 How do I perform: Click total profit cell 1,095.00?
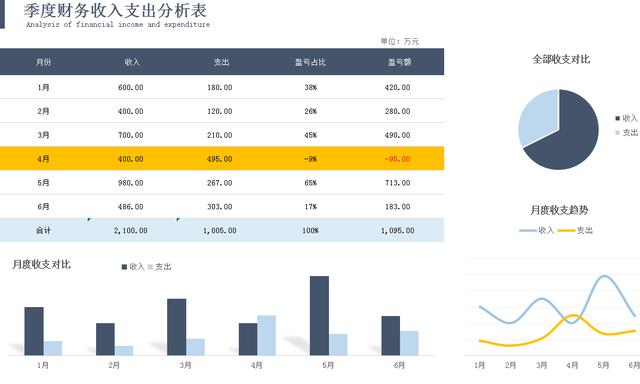coord(398,231)
